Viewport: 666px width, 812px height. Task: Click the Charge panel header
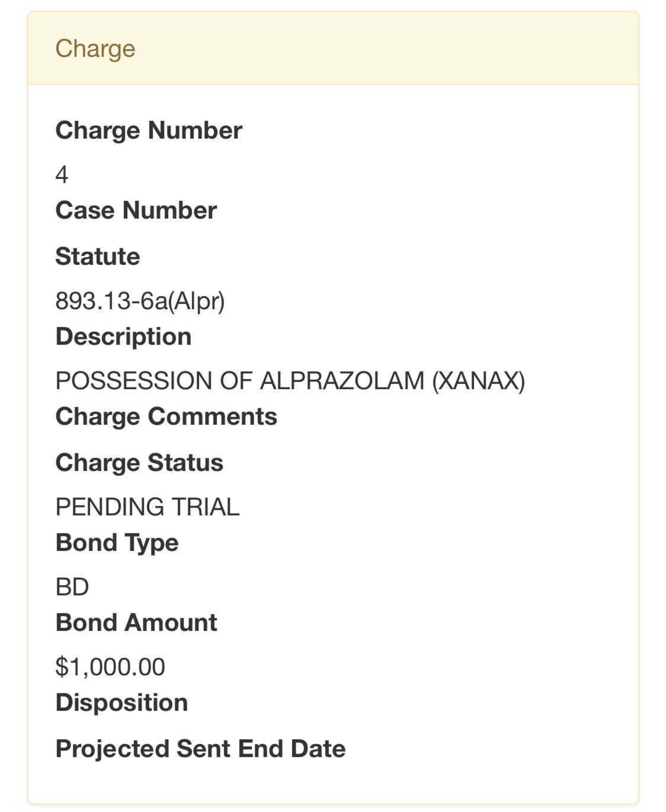pyautogui.click(x=333, y=48)
